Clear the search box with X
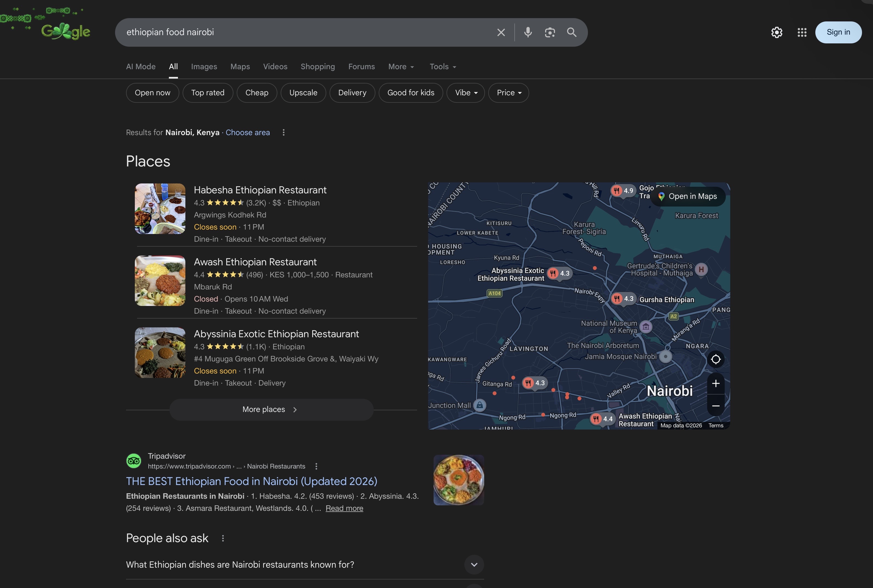Image resolution: width=873 pixels, height=588 pixels. (x=501, y=32)
